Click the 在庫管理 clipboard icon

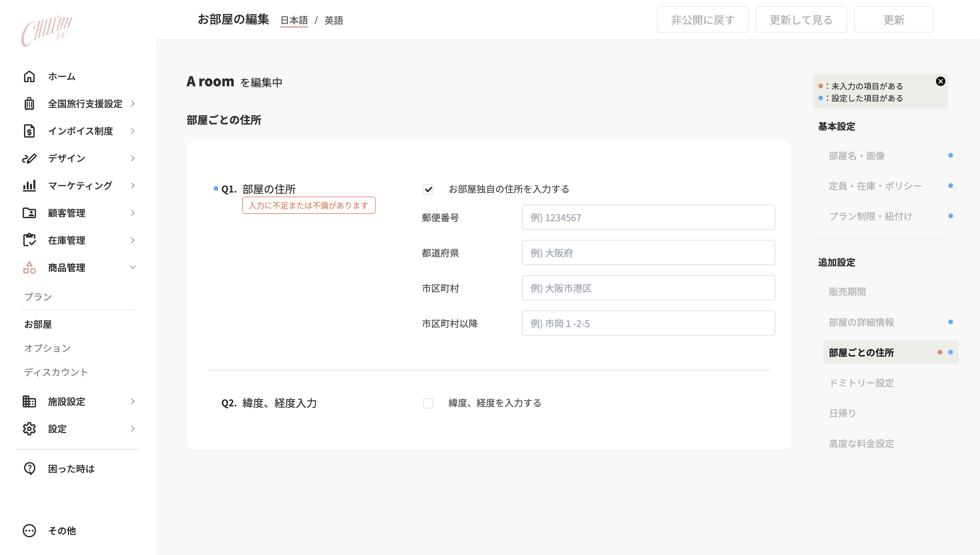click(30, 240)
